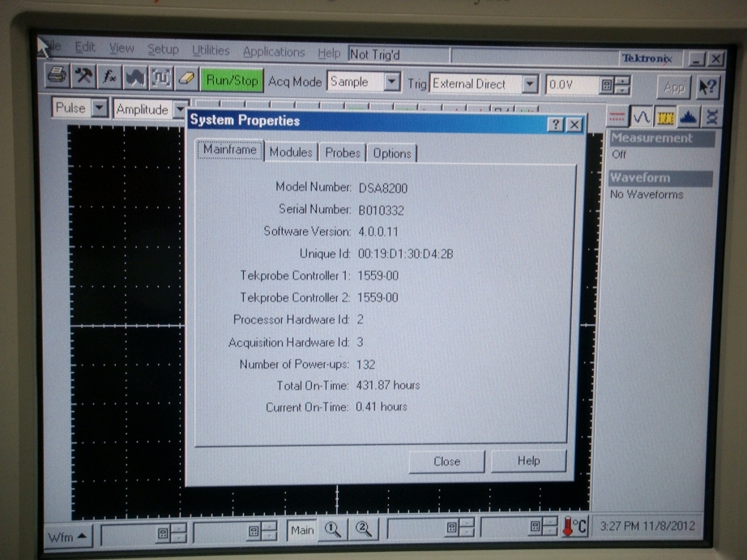Click the eraser clear data icon
Screen dimensions: 747x560
point(186,78)
